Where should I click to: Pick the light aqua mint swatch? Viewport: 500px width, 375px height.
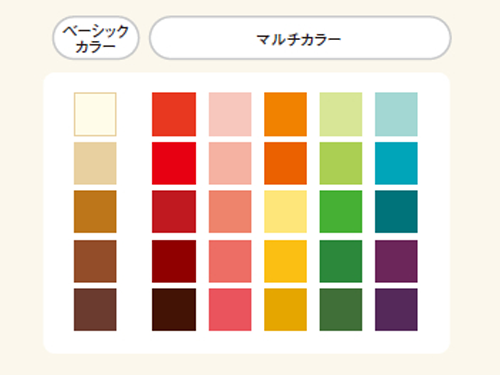click(x=396, y=114)
